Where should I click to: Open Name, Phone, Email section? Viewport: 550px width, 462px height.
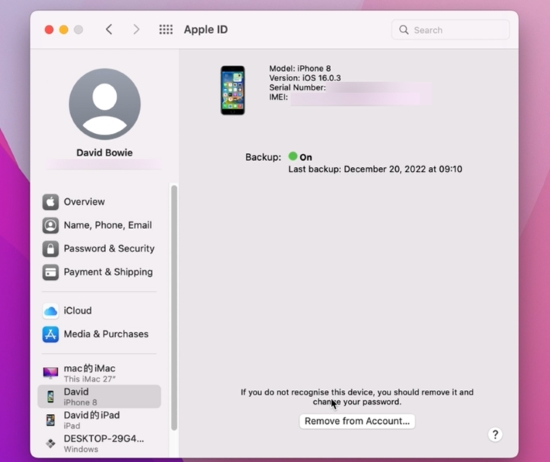tap(99, 225)
